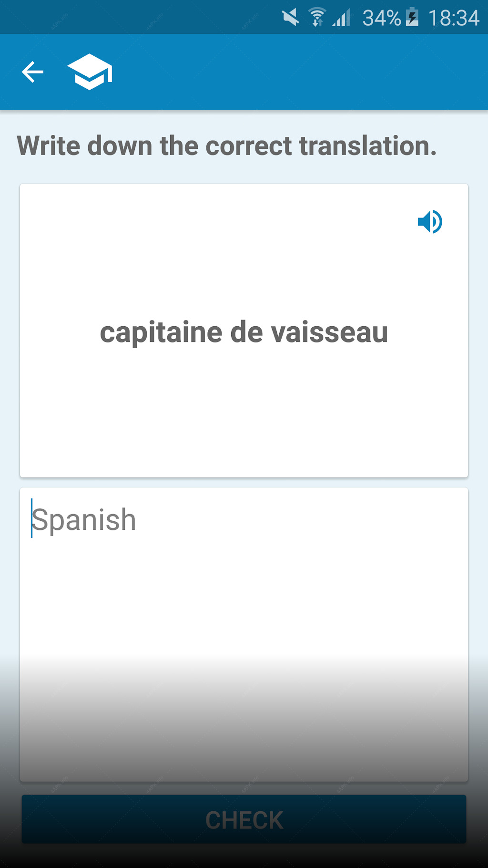The height and width of the screenshot is (868, 488).
Task: Tap the blue app header bar
Action: click(244, 72)
